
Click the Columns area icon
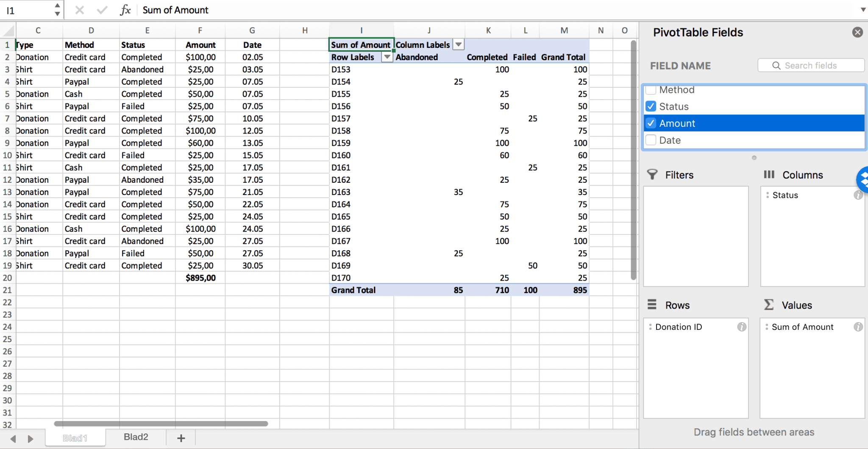pos(769,174)
